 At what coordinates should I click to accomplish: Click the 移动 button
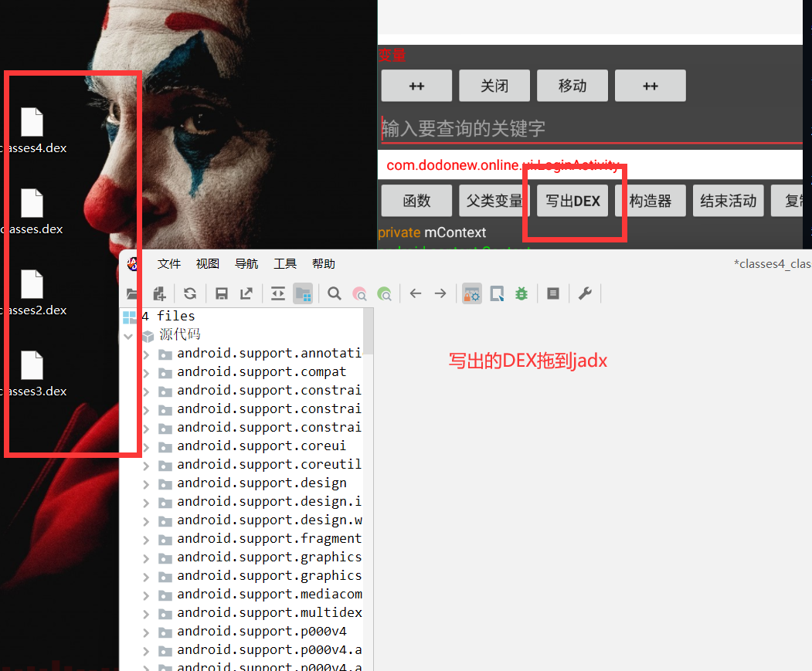572,86
